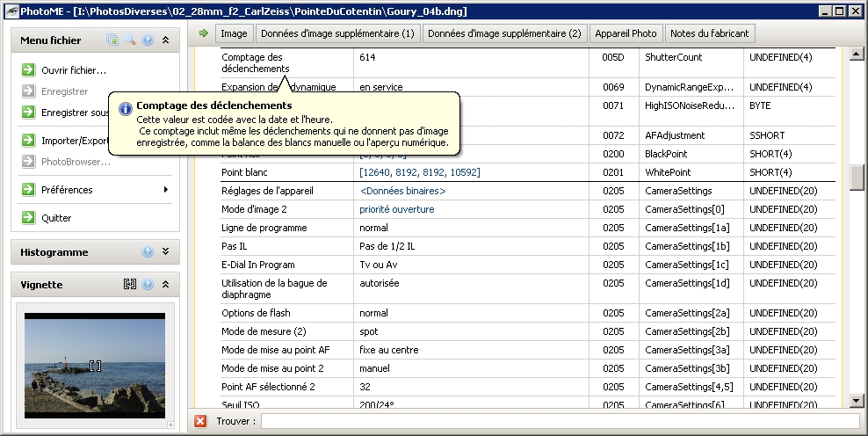Click the Tv ou Av value

(379, 265)
